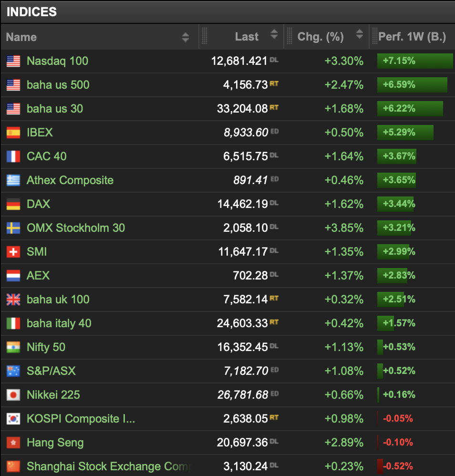This screenshot has width=455, height=476.
Task: Sort the table by the Name column arrows
Action: (x=186, y=37)
